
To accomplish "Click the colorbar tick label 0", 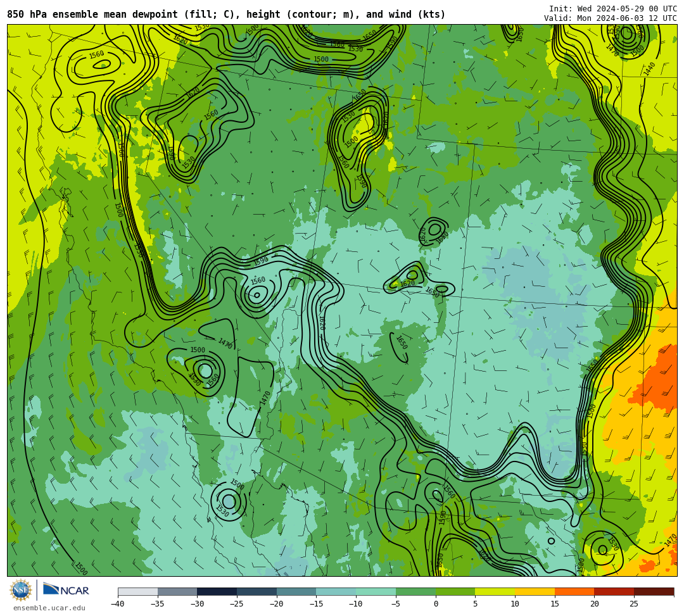I will pyautogui.click(x=435, y=604).
